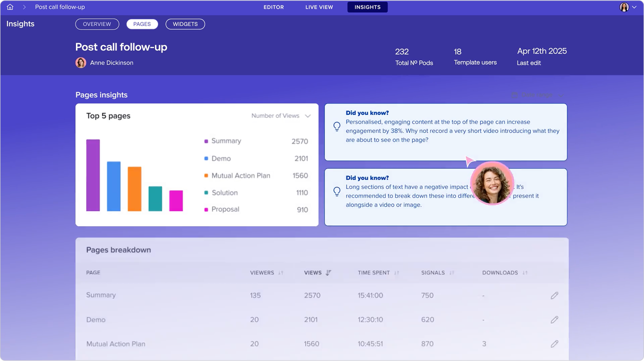Image resolution: width=644 pixels, height=361 pixels.
Task: Click the teal Solution legend marker
Action: (206, 193)
